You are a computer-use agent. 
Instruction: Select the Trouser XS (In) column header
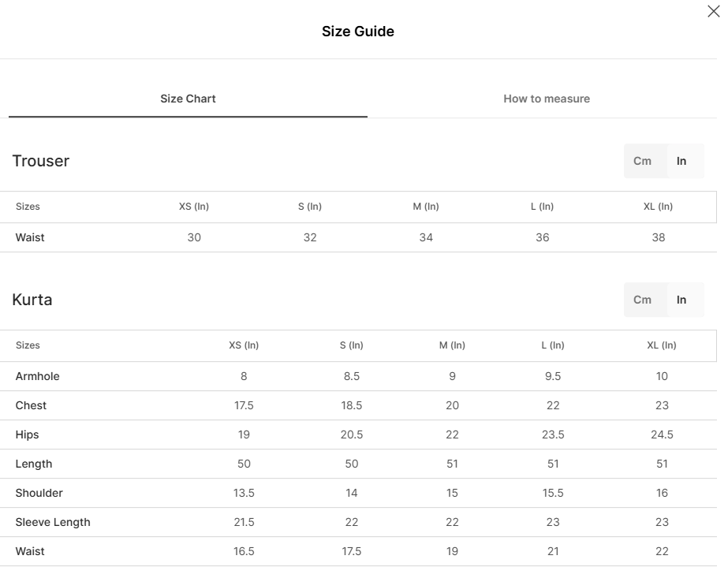pos(194,207)
